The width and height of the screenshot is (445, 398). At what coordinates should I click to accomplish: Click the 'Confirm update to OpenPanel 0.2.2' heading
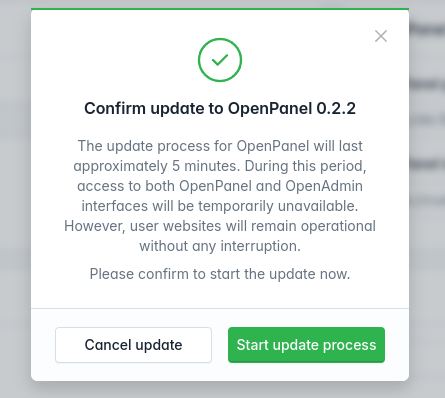tap(220, 108)
